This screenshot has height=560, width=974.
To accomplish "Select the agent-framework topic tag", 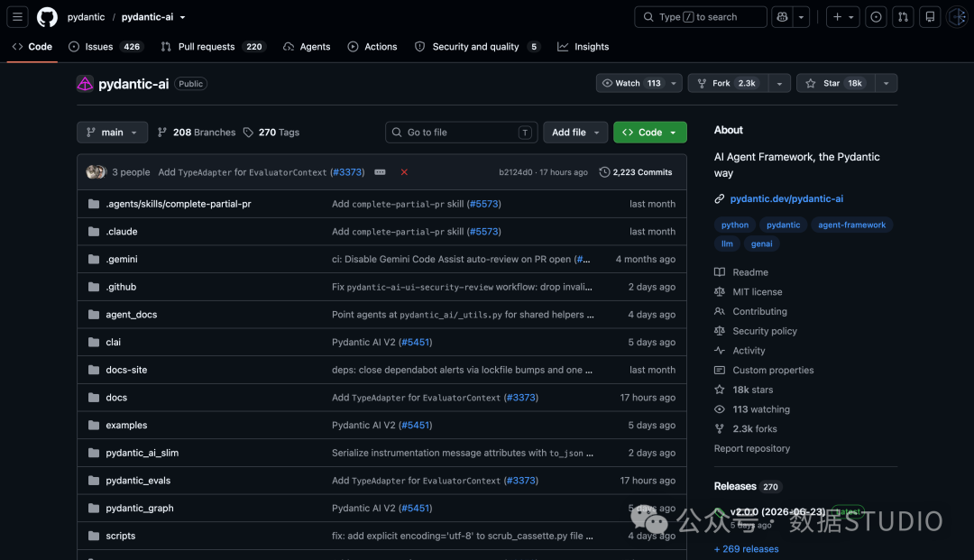I will point(851,225).
